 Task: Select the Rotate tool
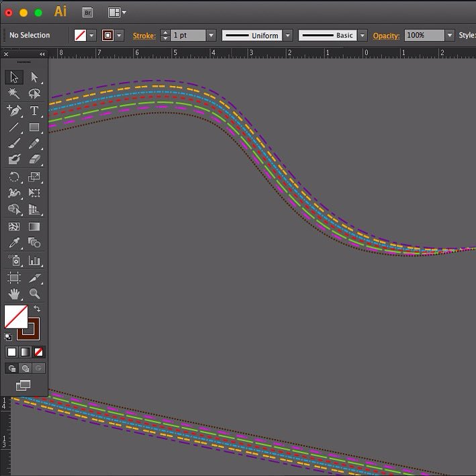tap(14, 177)
